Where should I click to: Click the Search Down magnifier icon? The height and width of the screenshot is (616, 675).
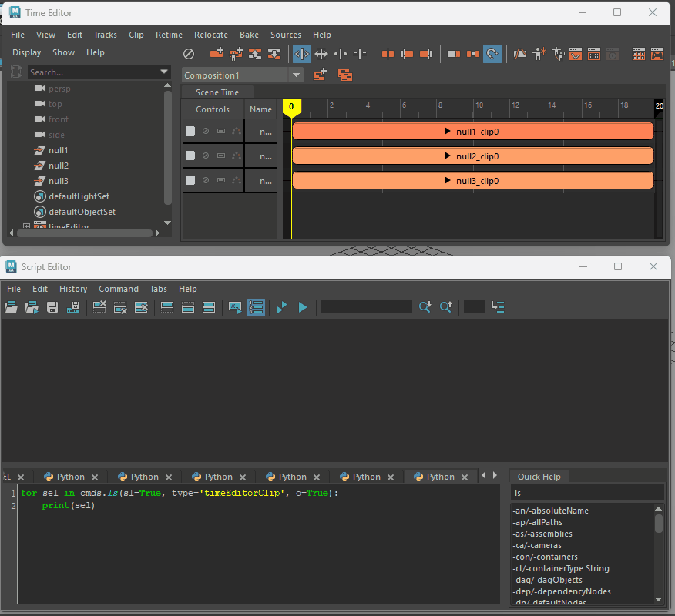tap(425, 307)
